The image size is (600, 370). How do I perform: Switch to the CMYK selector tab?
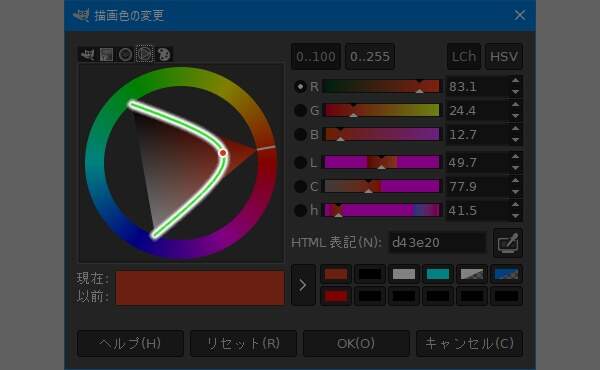click(106, 54)
